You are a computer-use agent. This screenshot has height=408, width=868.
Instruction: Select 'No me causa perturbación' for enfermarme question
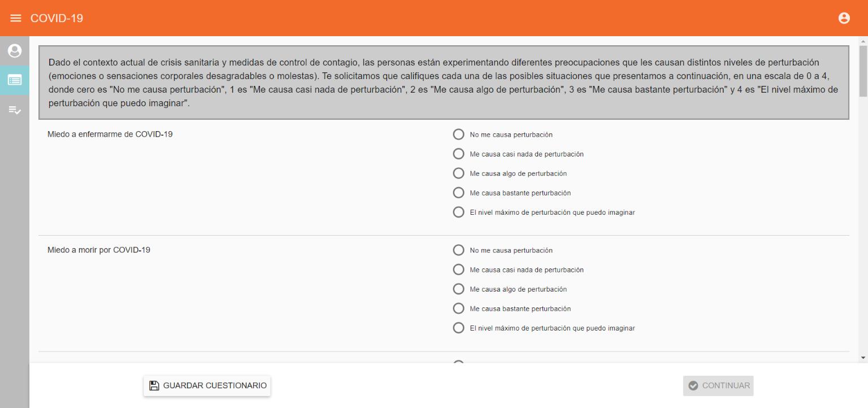coord(459,134)
